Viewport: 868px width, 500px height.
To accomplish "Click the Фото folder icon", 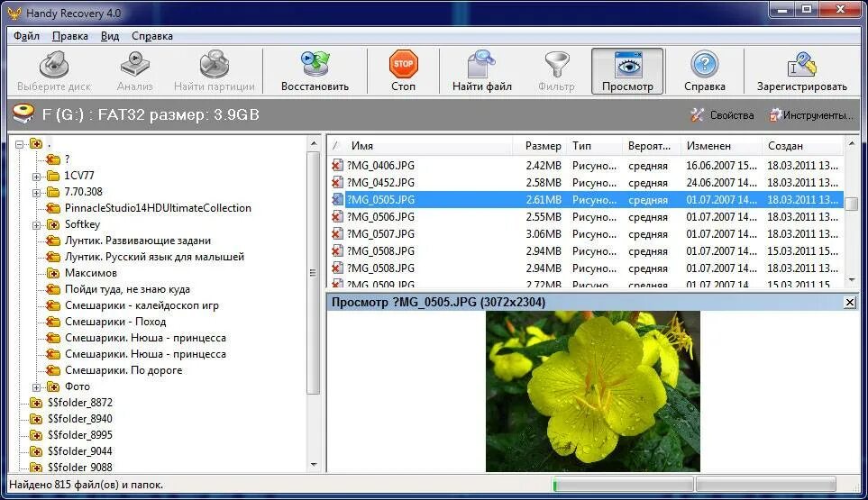I will point(53,386).
